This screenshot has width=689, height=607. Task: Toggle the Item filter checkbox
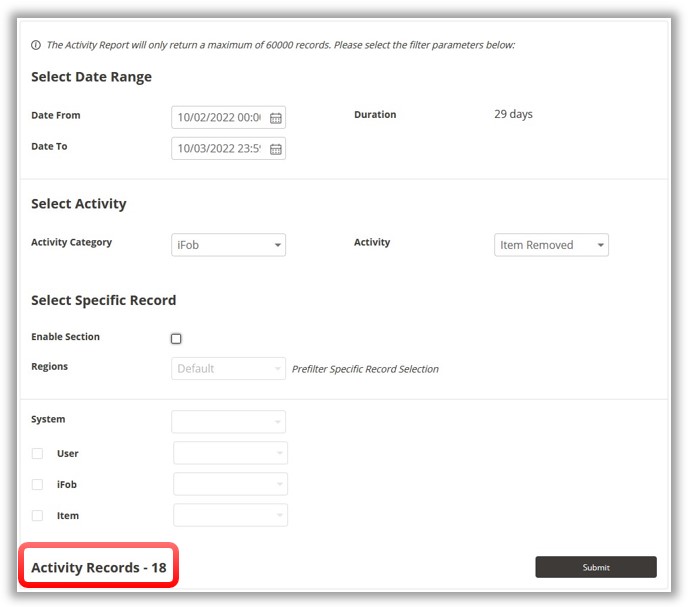(37, 516)
